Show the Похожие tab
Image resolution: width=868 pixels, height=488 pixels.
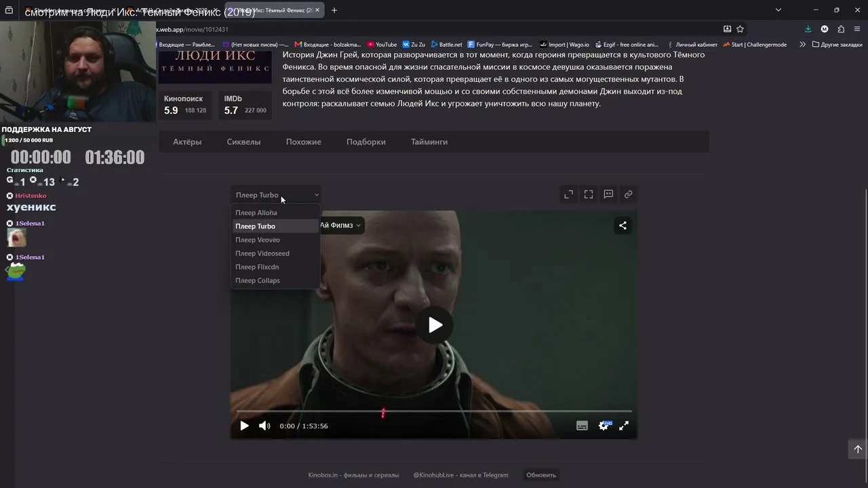304,142
